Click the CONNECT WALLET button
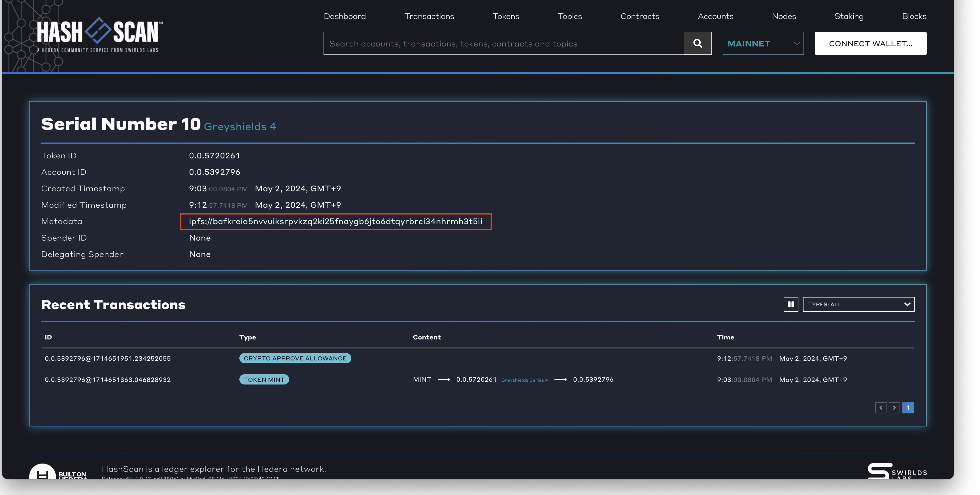This screenshot has height=495, width=980. click(870, 43)
